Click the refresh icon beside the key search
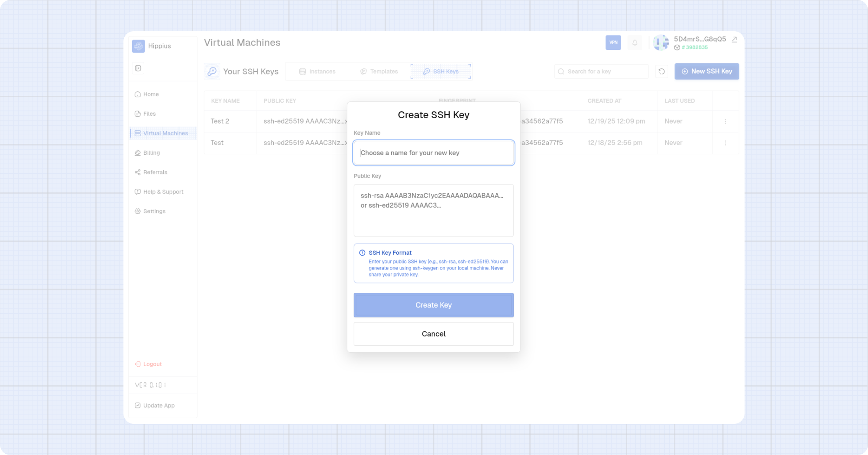The height and width of the screenshot is (455, 868). tap(661, 71)
